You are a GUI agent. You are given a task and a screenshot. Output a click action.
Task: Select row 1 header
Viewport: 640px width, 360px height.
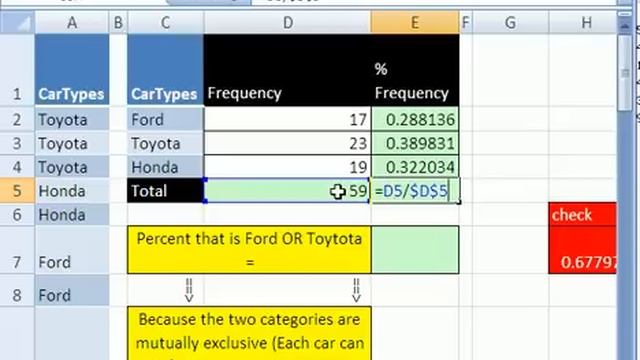(17, 70)
